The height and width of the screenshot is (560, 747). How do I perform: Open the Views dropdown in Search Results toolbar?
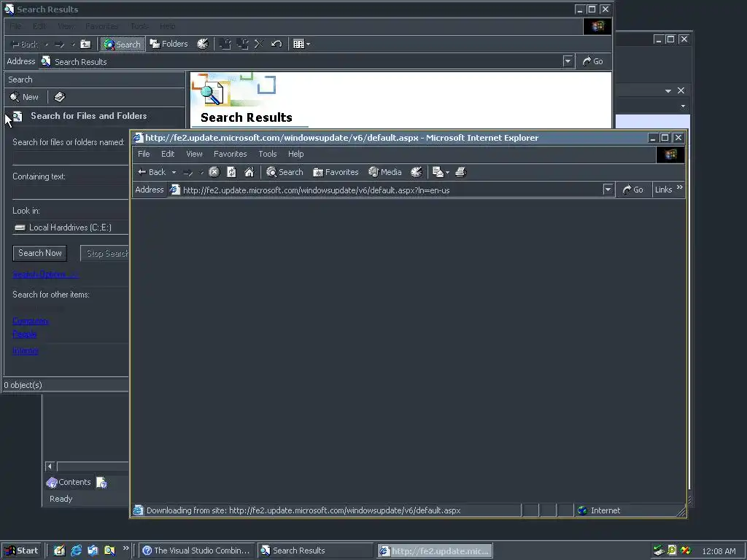tap(301, 44)
